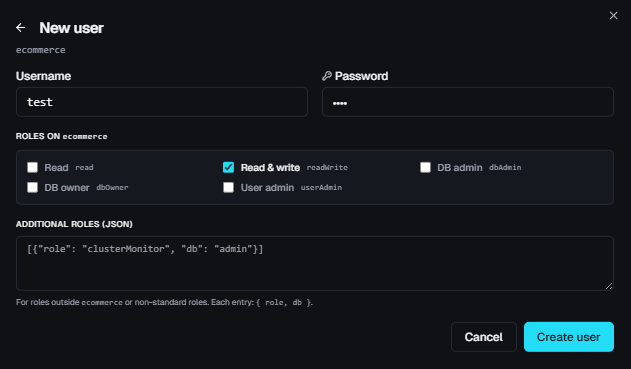
Task: Grab the textarea resize handle corner
Action: [609, 286]
